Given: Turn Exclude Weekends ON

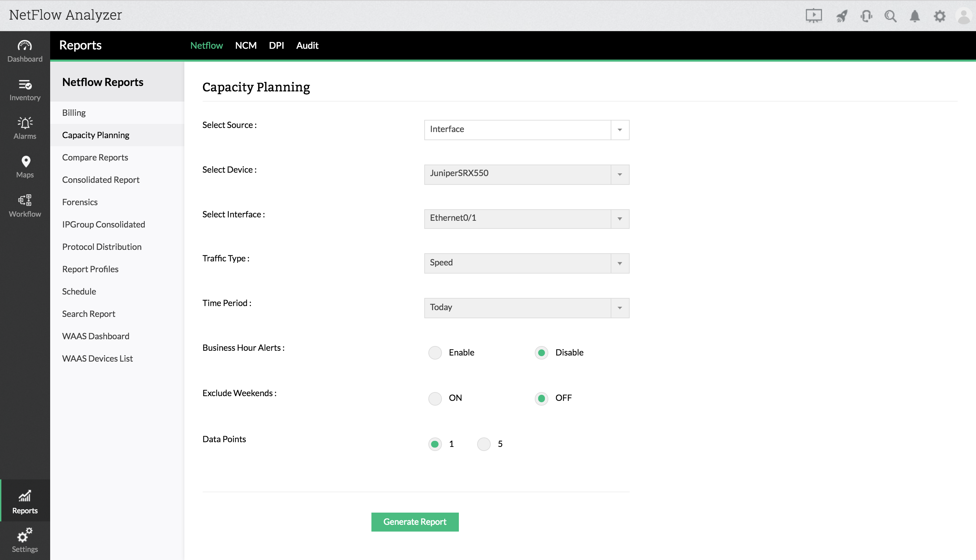Looking at the screenshot, I should 435,398.
